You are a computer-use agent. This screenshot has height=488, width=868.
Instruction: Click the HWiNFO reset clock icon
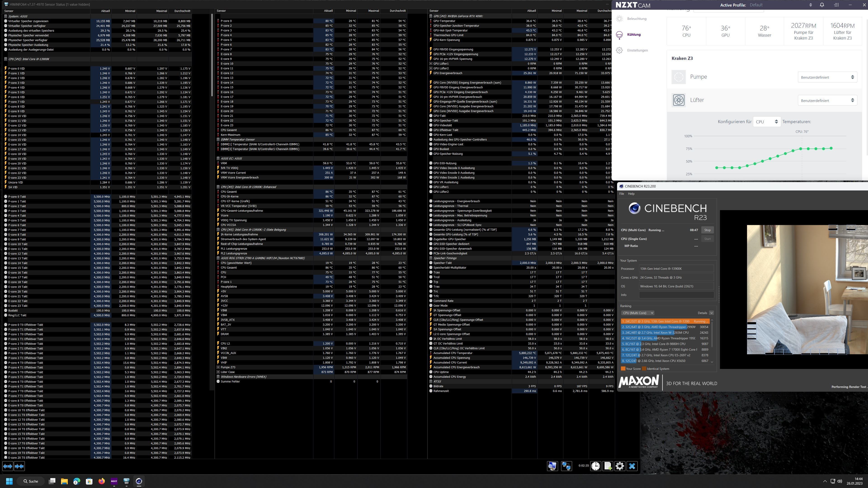[595, 466]
